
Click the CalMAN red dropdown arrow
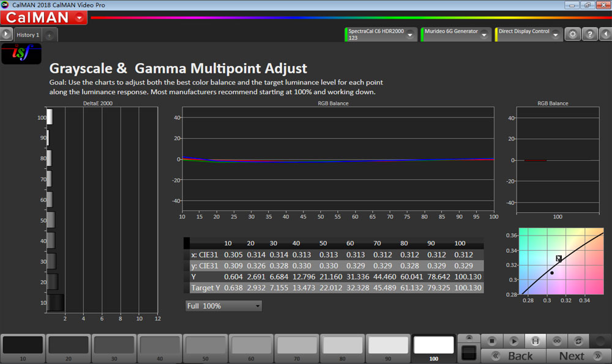80,18
